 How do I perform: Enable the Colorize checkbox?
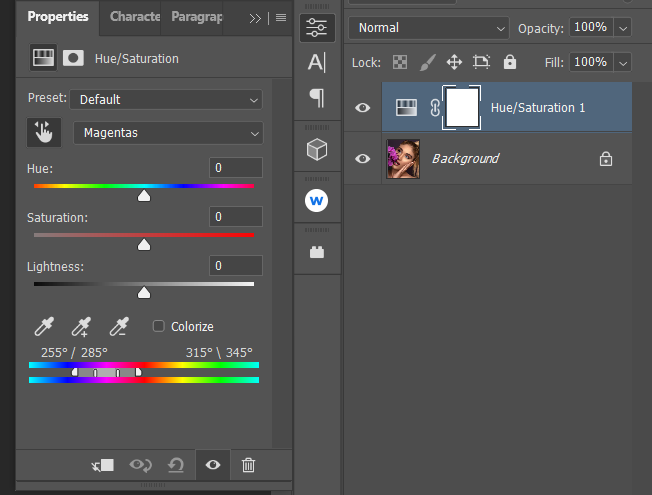(x=158, y=326)
